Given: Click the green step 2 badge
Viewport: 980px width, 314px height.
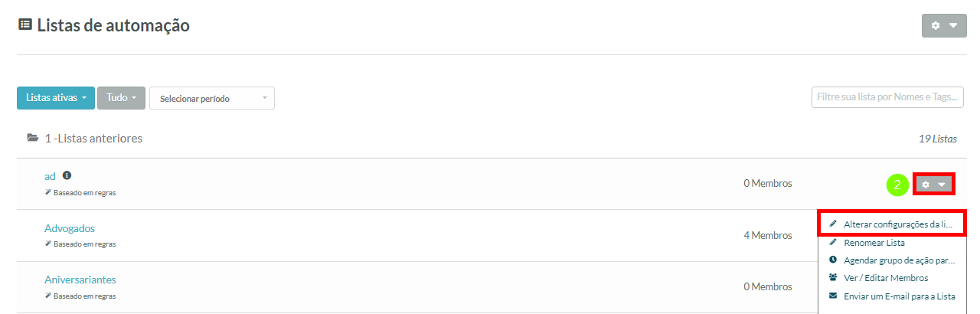Looking at the screenshot, I should pos(897,185).
